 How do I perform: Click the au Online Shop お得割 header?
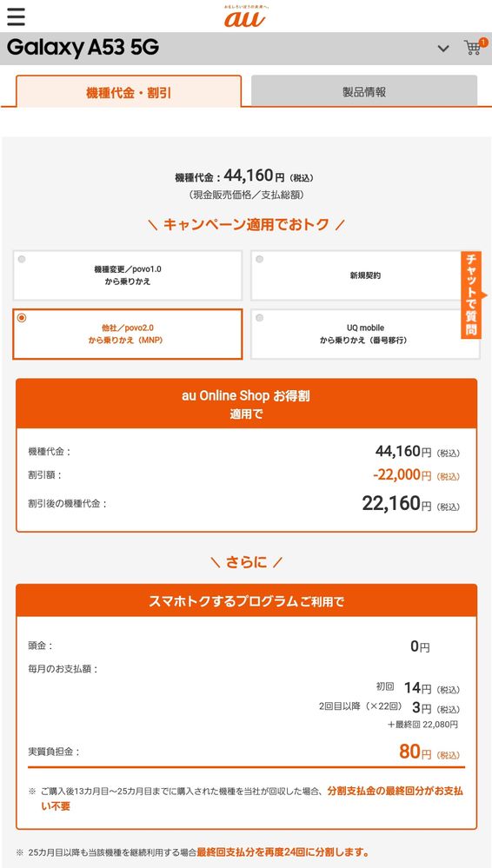[246, 403]
